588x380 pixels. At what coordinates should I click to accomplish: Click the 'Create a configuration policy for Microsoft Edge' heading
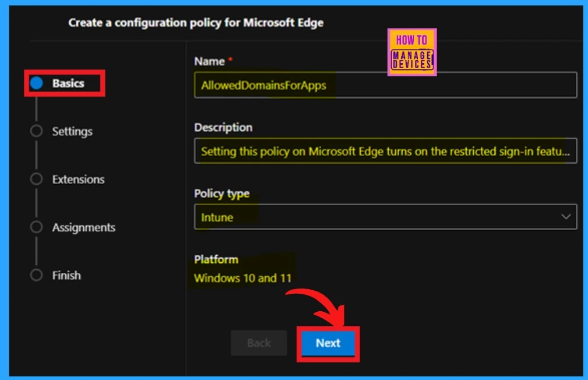tap(196, 23)
